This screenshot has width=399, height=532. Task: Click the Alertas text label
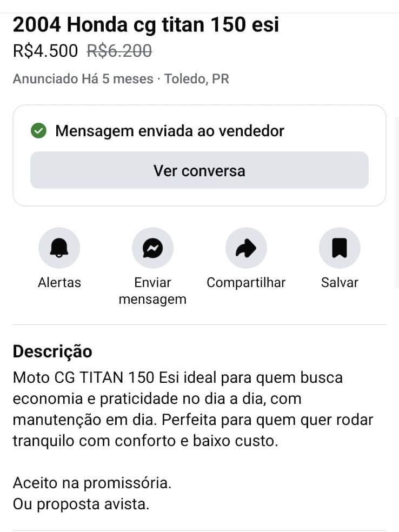tap(59, 282)
